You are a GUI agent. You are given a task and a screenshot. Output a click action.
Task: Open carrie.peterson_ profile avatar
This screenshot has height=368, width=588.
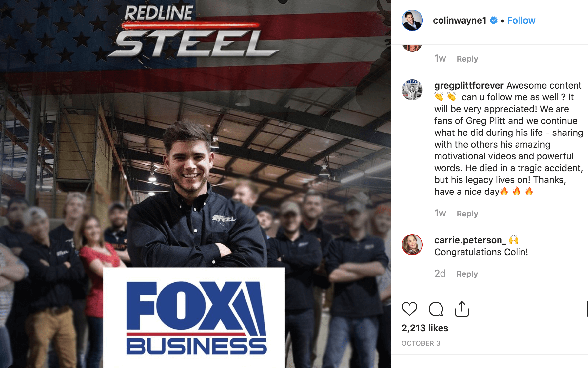click(x=412, y=245)
